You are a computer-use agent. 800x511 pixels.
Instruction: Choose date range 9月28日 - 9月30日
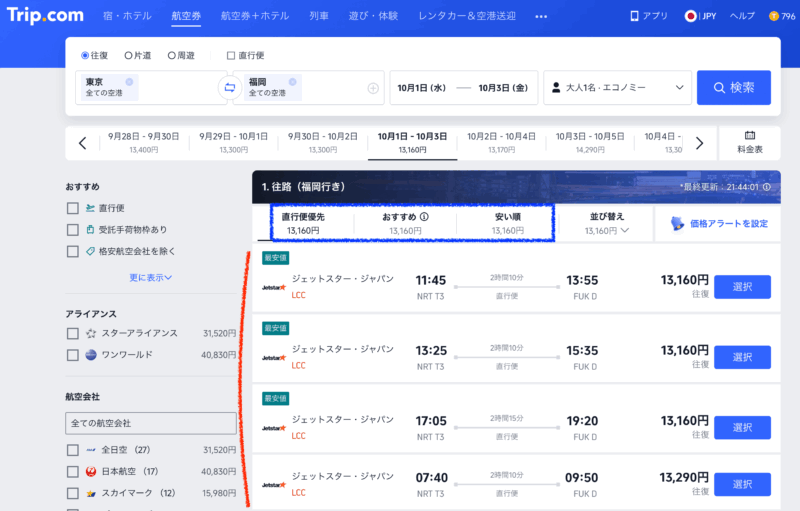[x=143, y=143]
